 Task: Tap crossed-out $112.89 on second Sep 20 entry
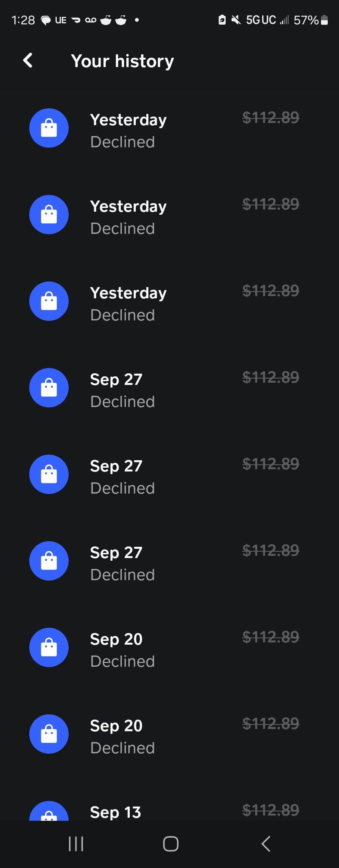click(x=270, y=724)
